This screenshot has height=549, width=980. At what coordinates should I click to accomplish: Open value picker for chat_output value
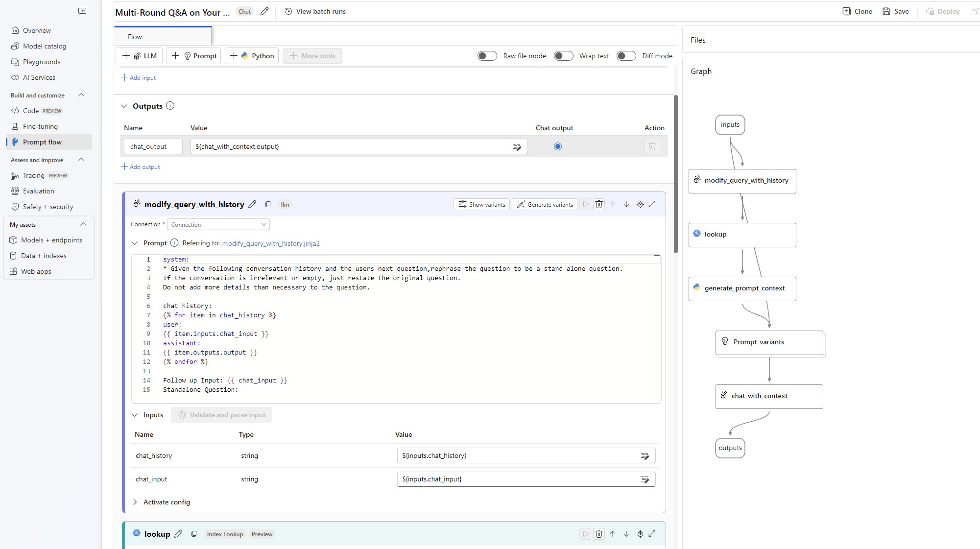(517, 146)
